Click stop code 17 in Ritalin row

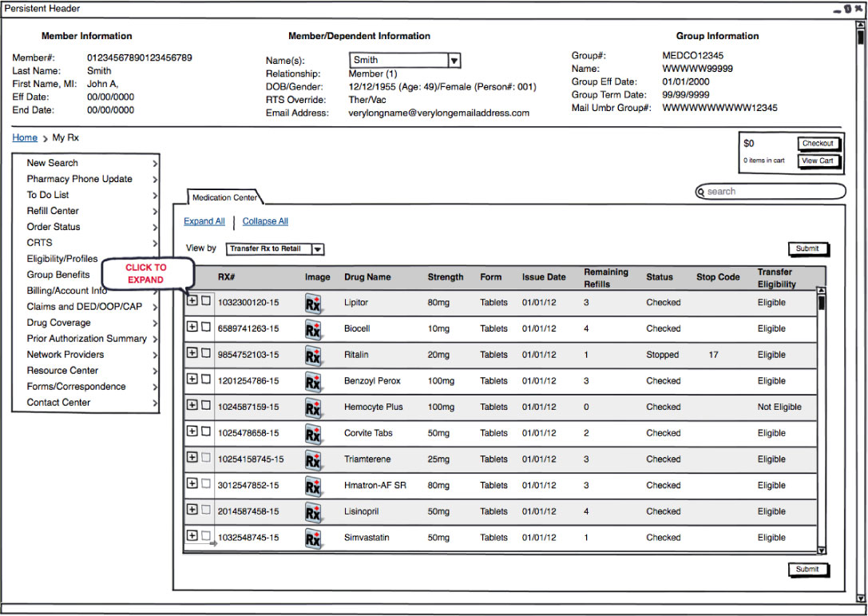[x=714, y=355]
